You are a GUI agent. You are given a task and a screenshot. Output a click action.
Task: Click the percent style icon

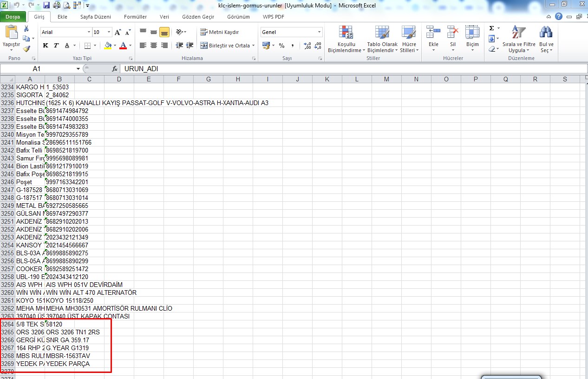[281, 46]
